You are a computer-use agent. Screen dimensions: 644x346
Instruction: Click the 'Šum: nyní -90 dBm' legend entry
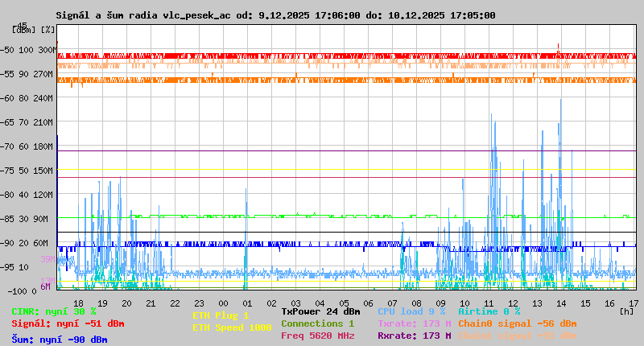60,340
